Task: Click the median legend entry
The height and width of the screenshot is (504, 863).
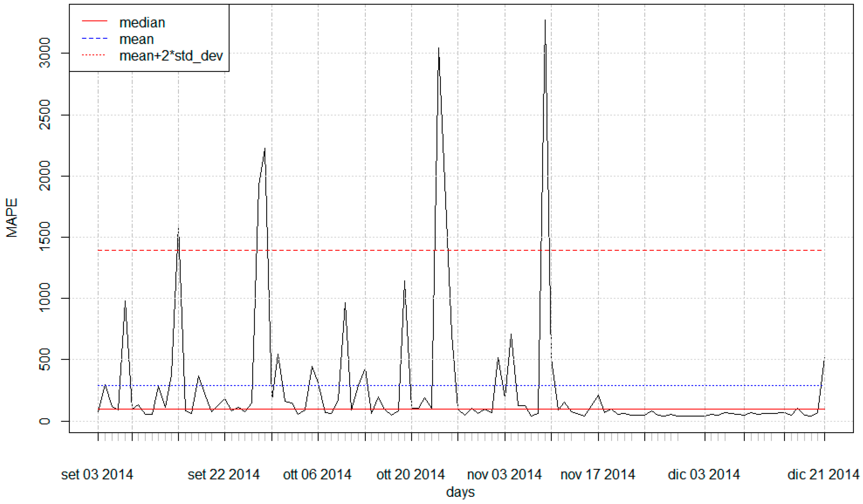Action: pos(142,23)
